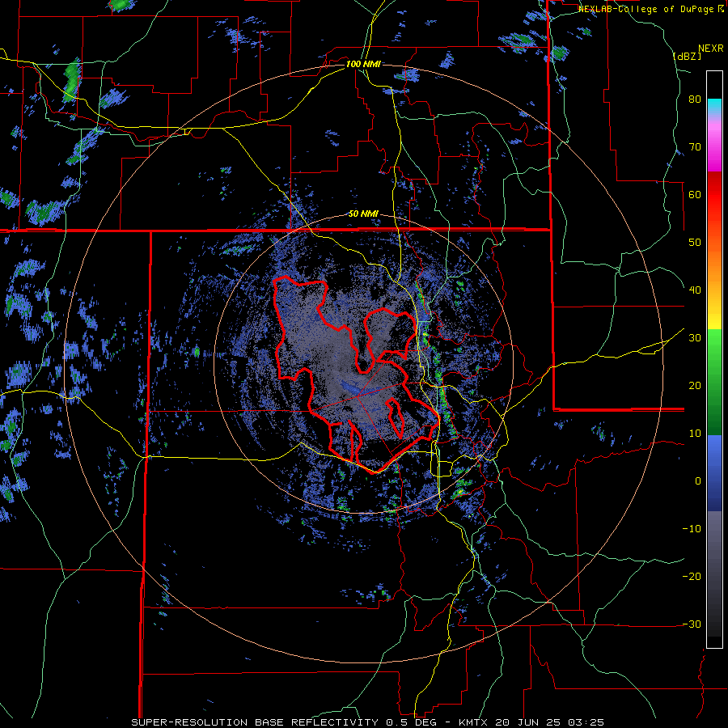This screenshot has width=728, height=728.
Task: Click the 70 value on the dBZ scale
Action: pyautogui.click(x=695, y=147)
